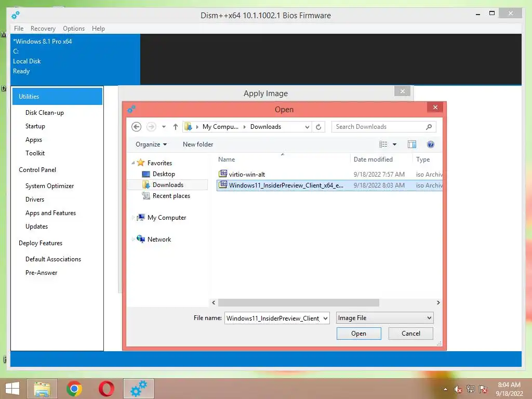Click the forward navigation arrow
This screenshot has width=532, height=399.
pos(151,127)
